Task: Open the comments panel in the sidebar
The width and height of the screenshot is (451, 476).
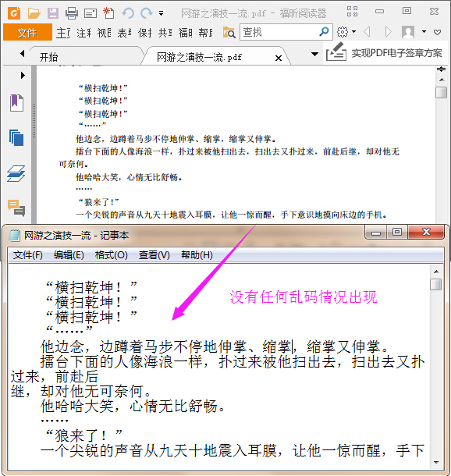Action: (x=16, y=208)
